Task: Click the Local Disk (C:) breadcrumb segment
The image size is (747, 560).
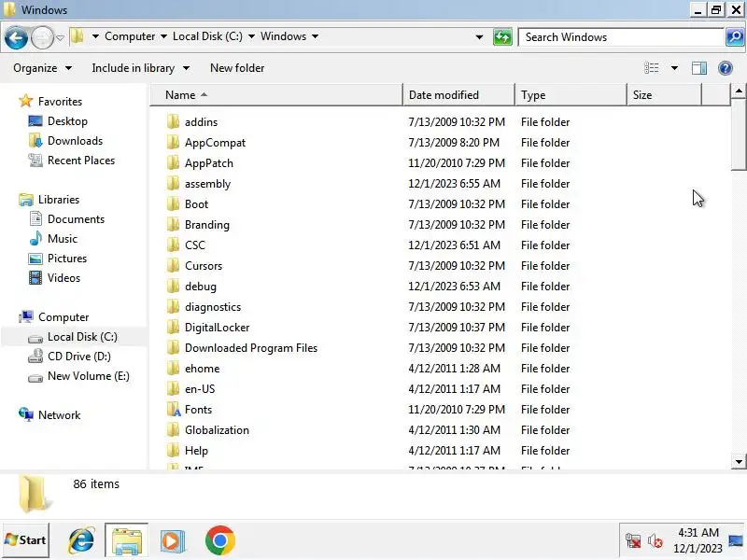Action: coord(207,36)
